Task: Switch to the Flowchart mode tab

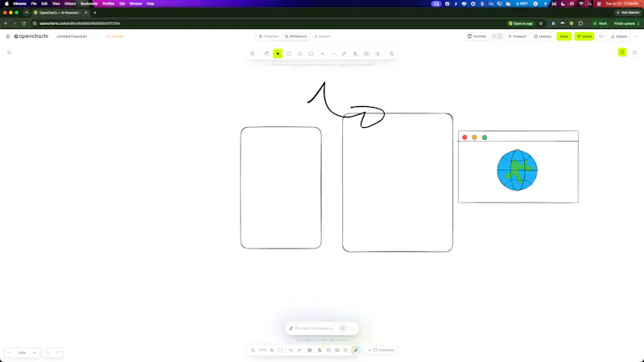Action: (269, 36)
